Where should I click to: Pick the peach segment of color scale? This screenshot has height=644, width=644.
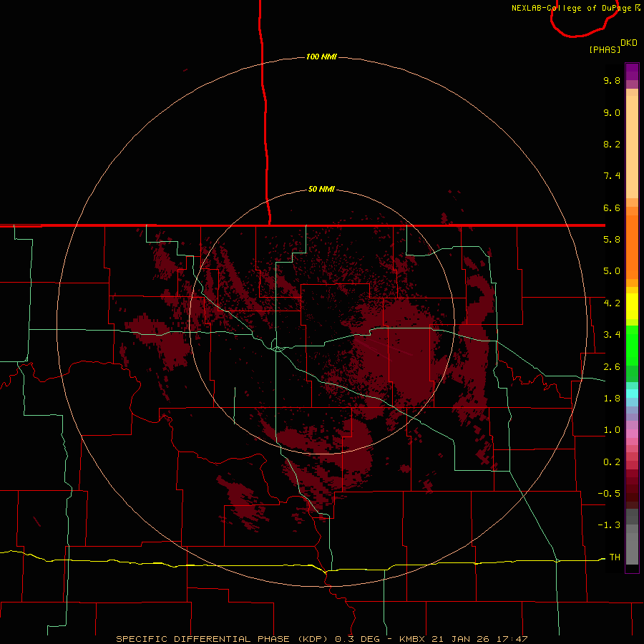tap(632, 147)
